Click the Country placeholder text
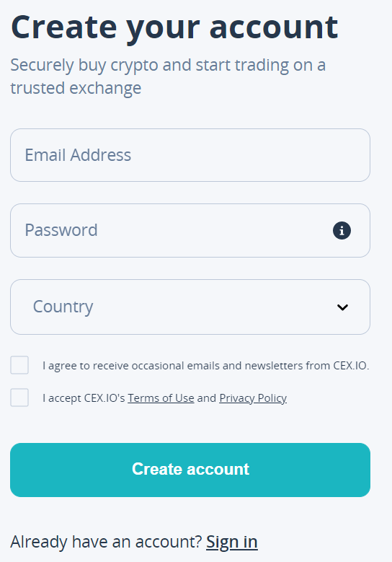 point(63,307)
